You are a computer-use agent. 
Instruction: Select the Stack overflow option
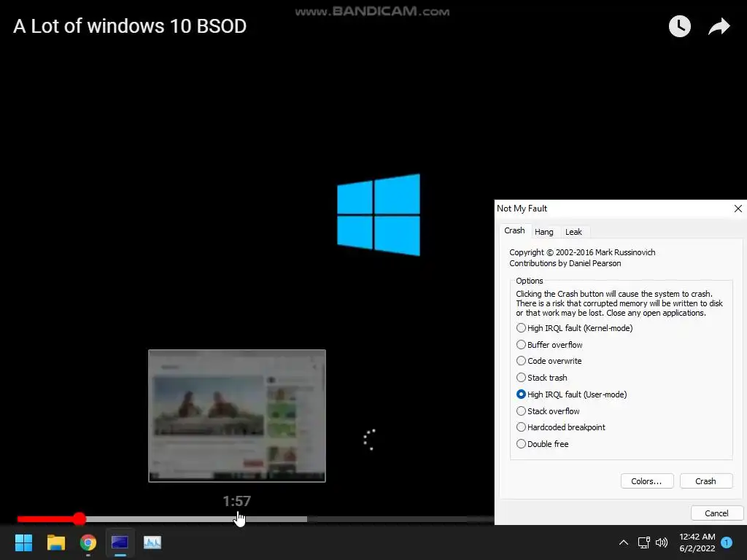[x=548, y=411]
